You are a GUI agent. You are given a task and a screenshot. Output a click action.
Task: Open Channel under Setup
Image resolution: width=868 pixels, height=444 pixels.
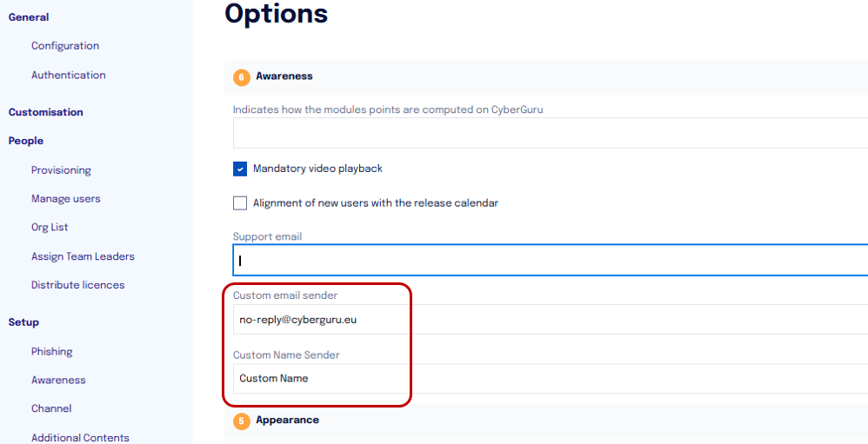point(51,408)
